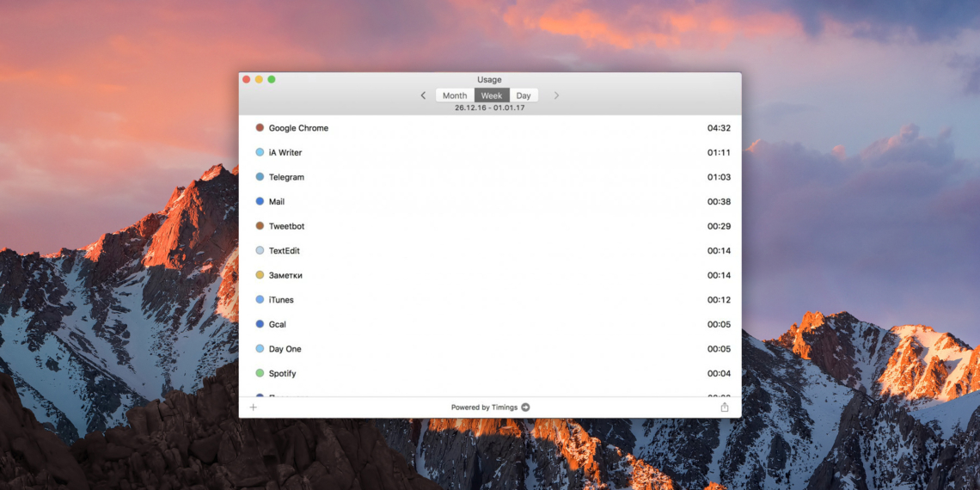Click the Заметки list entry
This screenshot has width=980, height=490.
490,275
